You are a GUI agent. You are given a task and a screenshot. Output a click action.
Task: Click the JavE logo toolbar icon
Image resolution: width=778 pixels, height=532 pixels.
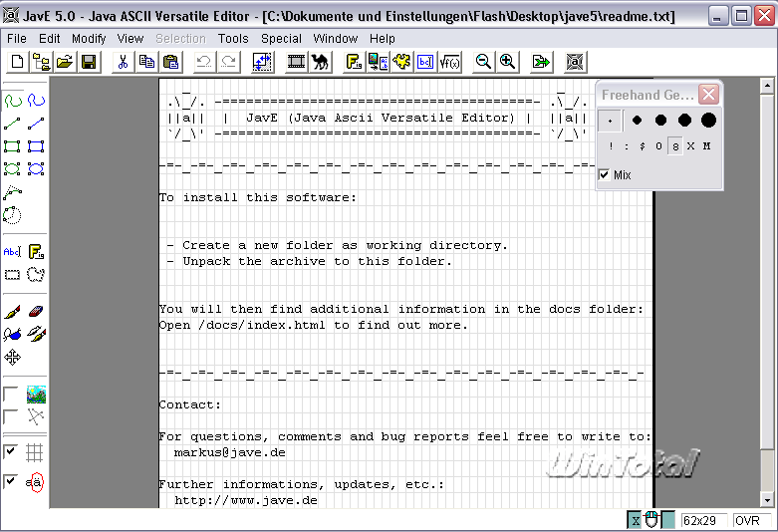pyautogui.click(x=575, y=62)
